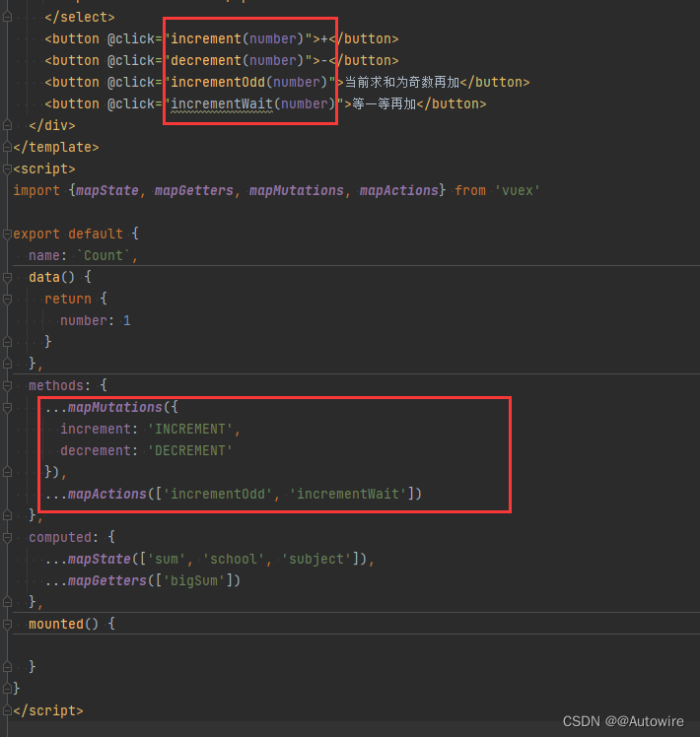The height and width of the screenshot is (737, 700).
Task: Click ...mapGetters in the computed block
Action: pyautogui.click(x=96, y=580)
